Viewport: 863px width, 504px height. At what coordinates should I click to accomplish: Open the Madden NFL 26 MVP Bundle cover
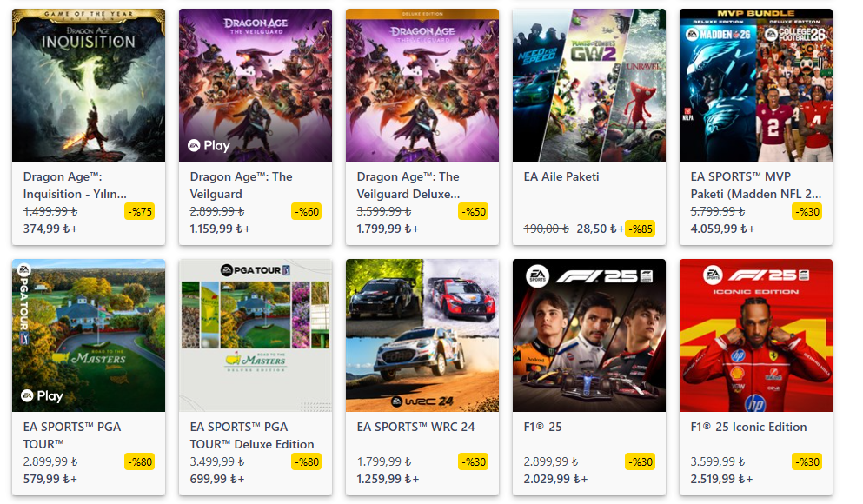coord(756,85)
